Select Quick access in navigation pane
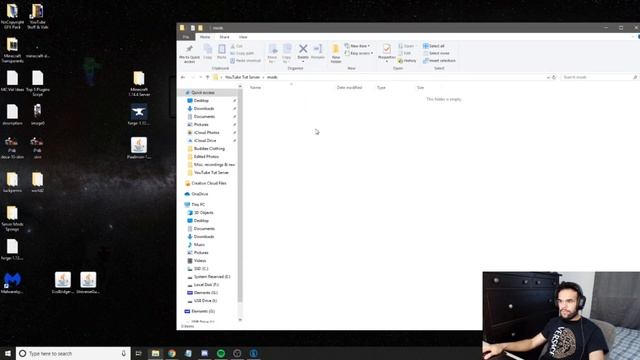 [203, 93]
